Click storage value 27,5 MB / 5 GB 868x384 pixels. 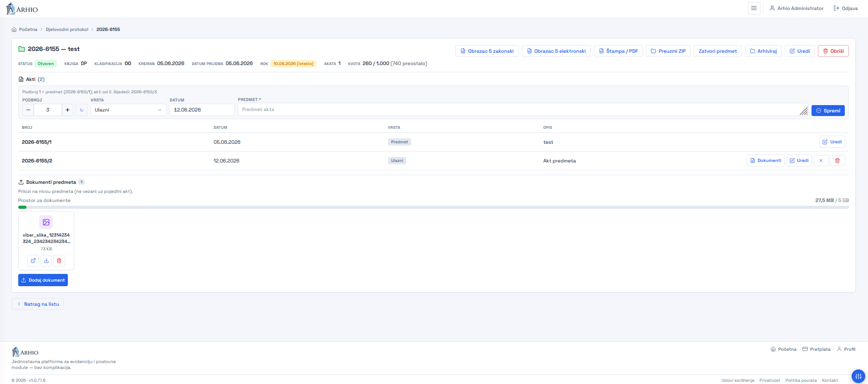click(832, 200)
